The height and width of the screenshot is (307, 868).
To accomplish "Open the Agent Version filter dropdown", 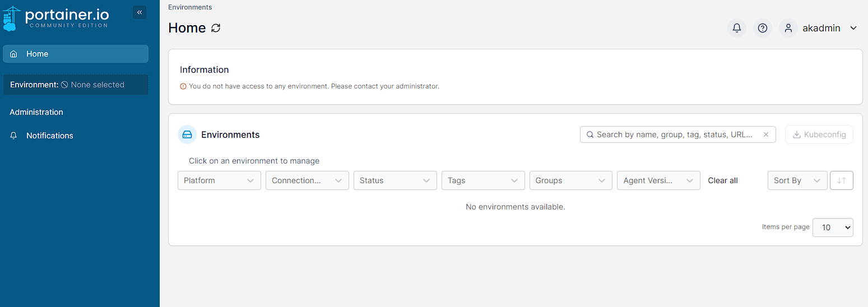I will click(658, 180).
